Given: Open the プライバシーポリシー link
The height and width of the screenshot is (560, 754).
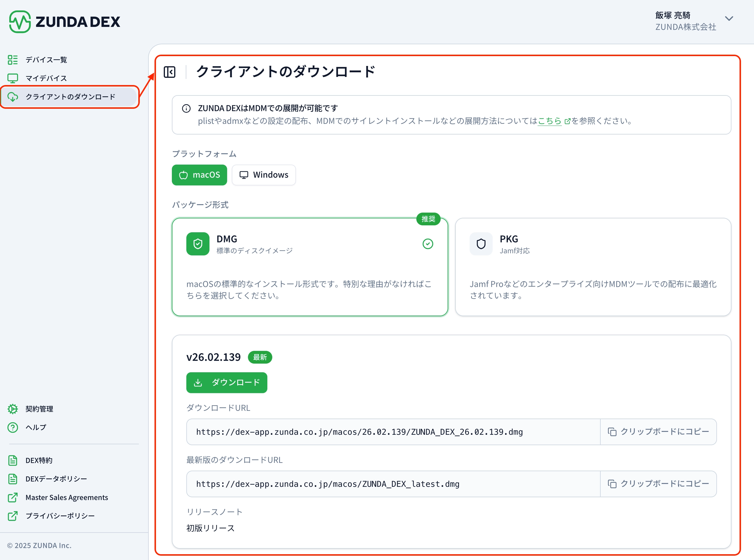Looking at the screenshot, I should coord(60,515).
